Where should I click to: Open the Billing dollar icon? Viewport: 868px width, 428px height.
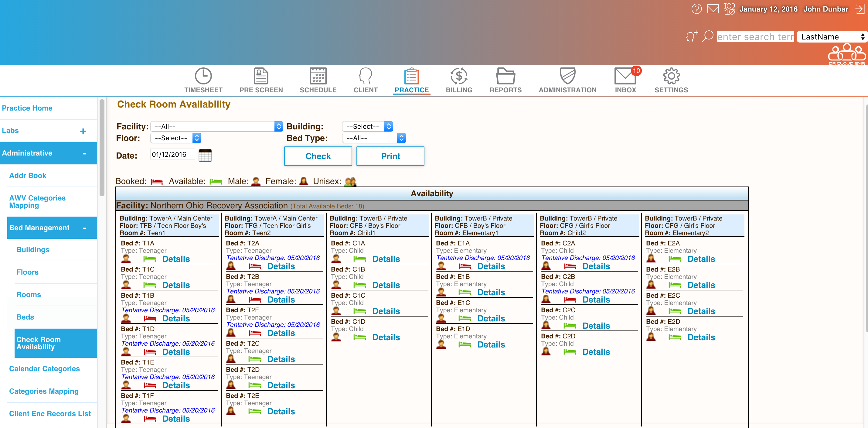click(x=459, y=76)
